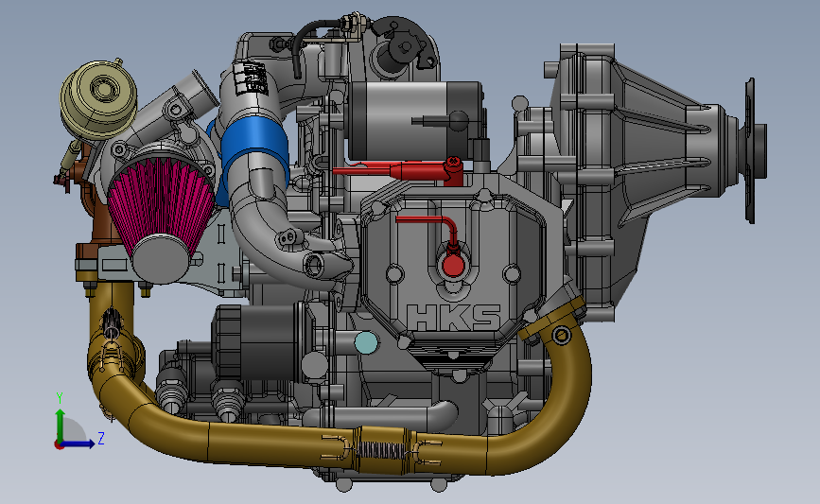Select the beige wastegate actuator canister

98,99
